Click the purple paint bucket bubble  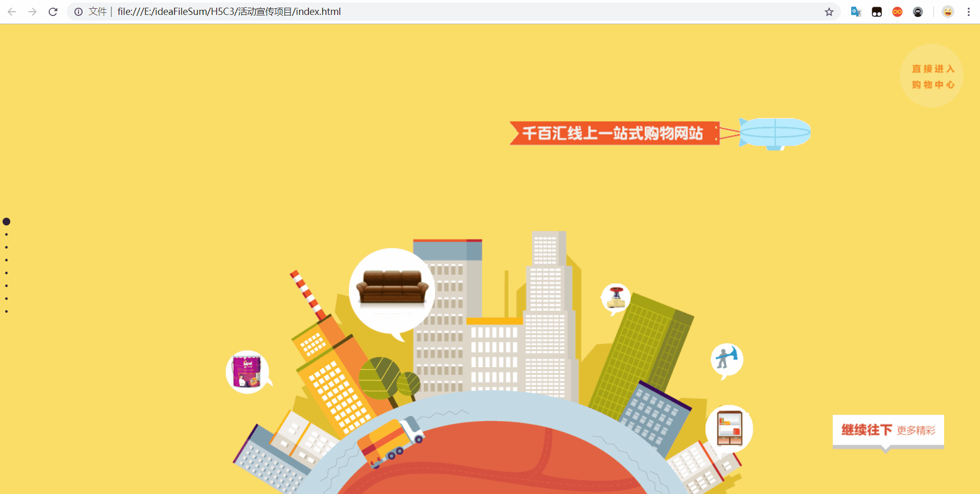(x=247, y=372)
